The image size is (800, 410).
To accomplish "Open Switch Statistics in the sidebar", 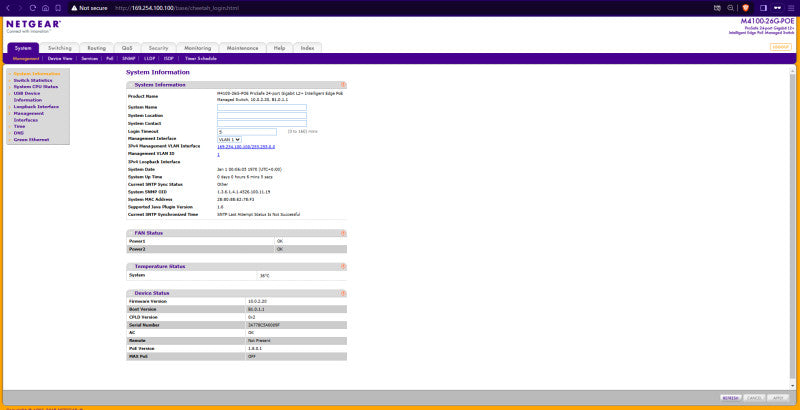I will [x=33, y=81].
